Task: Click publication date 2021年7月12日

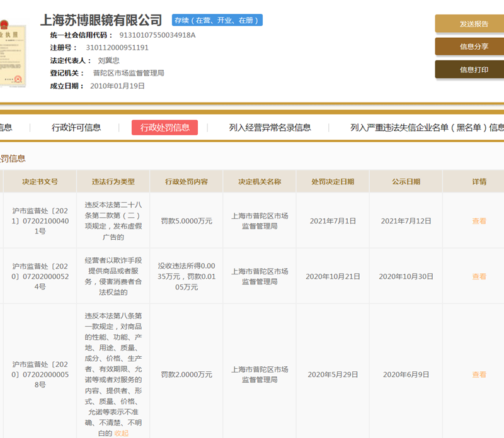Action: (x=406, y=221)
